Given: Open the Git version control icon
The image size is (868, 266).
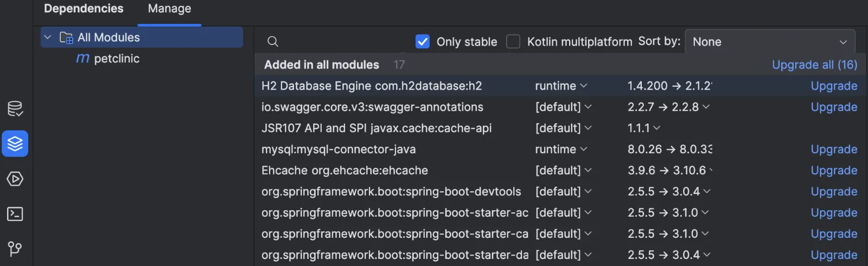Looking at the screenshot, I should pyautogui.click(x=15, y=249).
